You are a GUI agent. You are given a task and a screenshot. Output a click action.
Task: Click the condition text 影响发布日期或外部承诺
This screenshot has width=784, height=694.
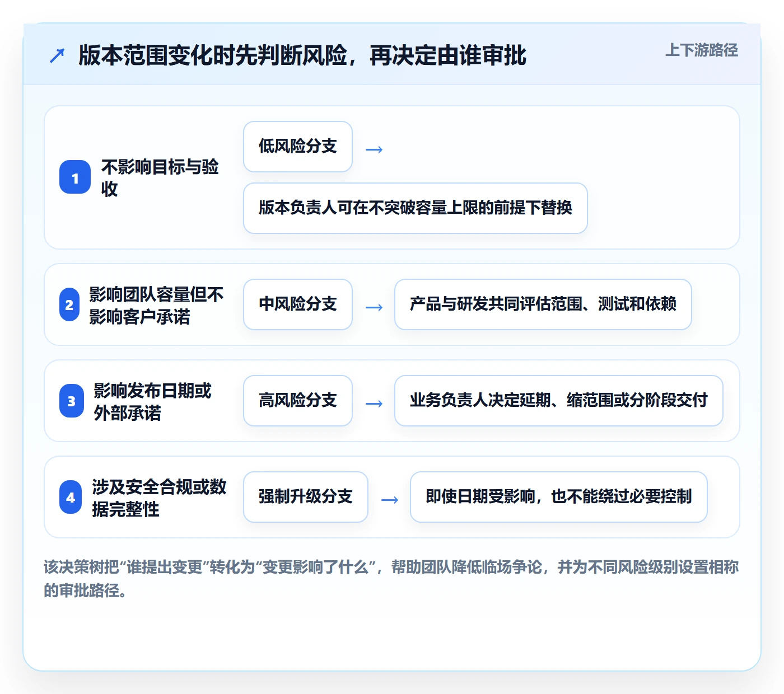152,401
